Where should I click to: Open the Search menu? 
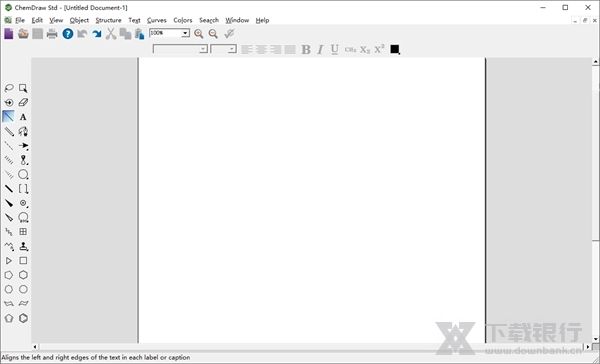point(209,20)
